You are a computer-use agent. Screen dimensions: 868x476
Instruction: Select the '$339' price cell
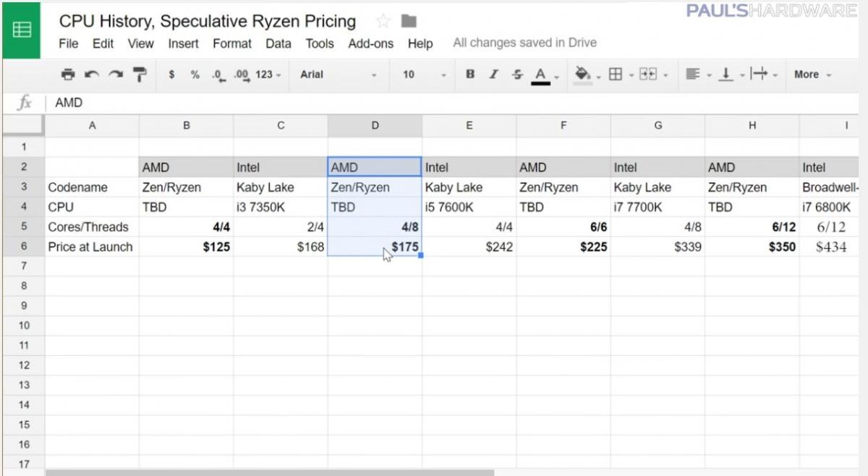tap(658, 247)
